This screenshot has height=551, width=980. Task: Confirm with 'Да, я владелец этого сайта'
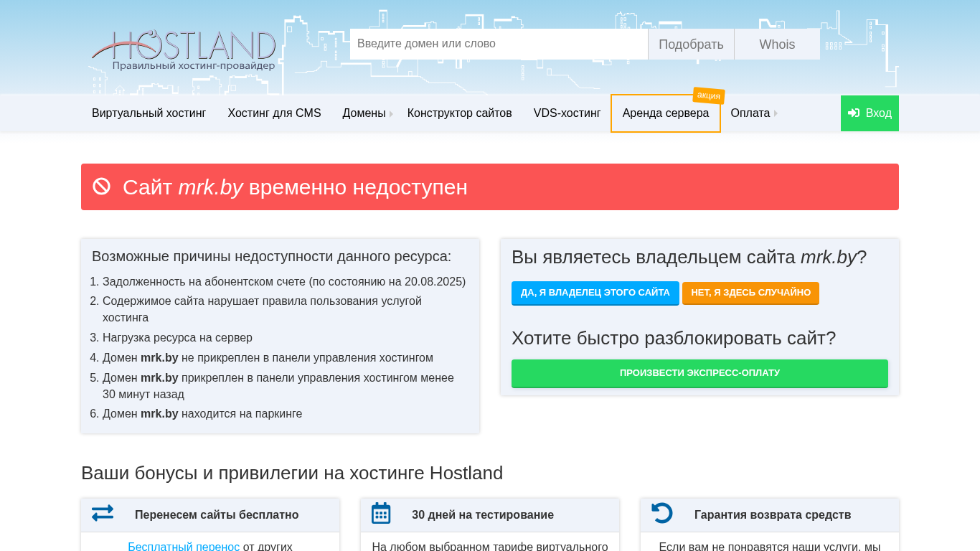[x=595, y=293]
